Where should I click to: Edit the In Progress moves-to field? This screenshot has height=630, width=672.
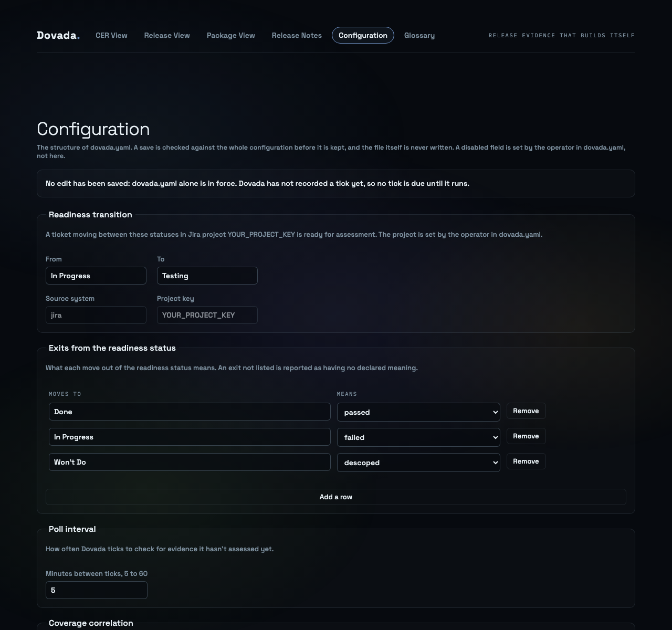pos(190,437)
